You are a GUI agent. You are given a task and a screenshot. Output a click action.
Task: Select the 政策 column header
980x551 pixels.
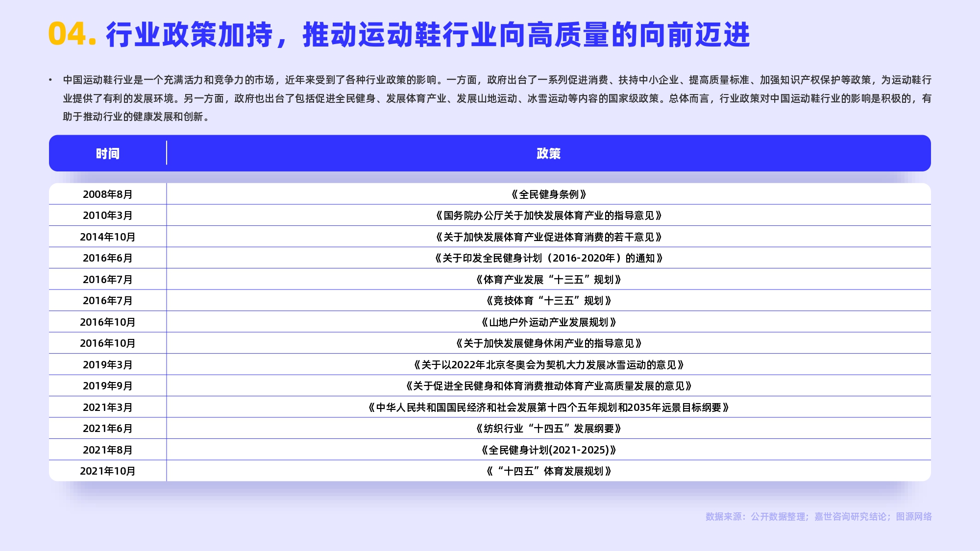(x=548, y=154)
